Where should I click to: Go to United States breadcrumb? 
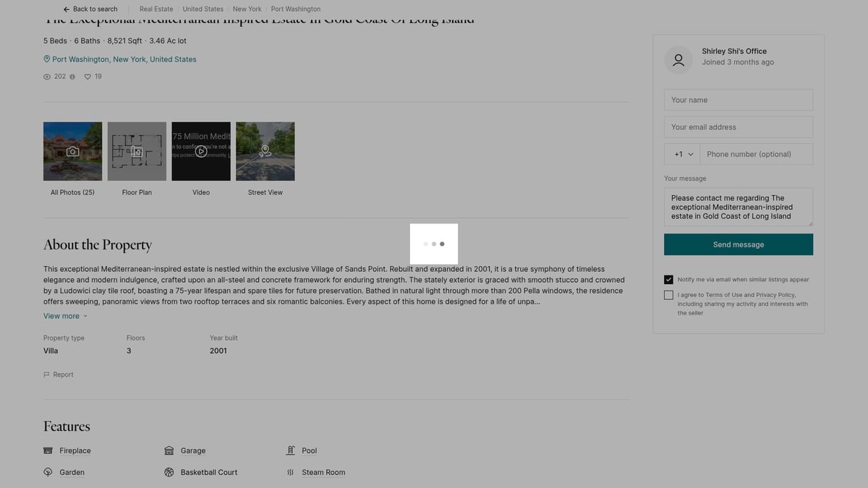coord(203,9)
